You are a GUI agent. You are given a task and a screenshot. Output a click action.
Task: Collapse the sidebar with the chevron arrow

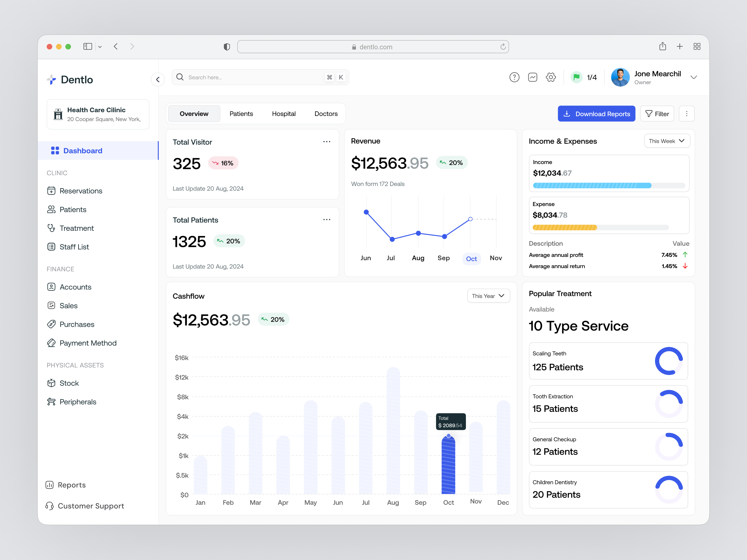pyautogui.click(x=158, y=79)
